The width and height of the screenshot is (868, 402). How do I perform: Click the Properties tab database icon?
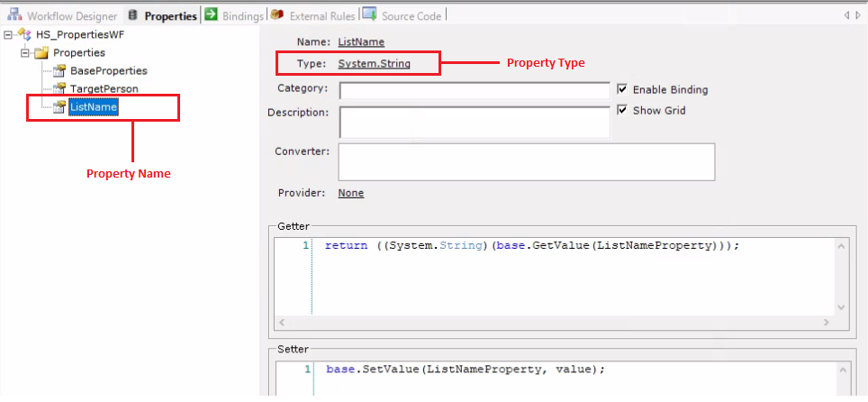133,15
